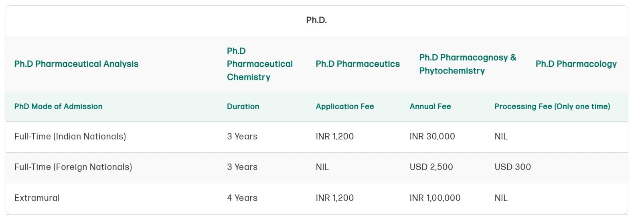The image size is (644, 221).
Task: Click the Annual Fee column header
Action: [x=430, y=106]
